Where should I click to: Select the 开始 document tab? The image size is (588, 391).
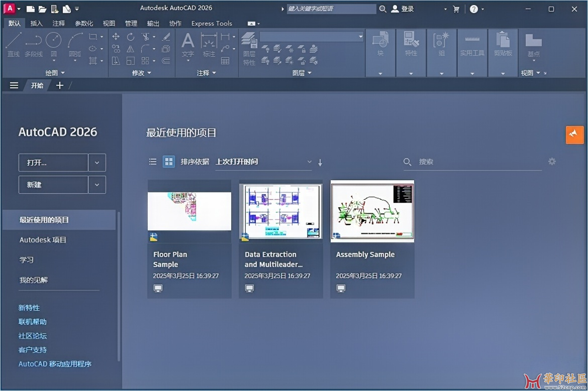tap(37, 85)
